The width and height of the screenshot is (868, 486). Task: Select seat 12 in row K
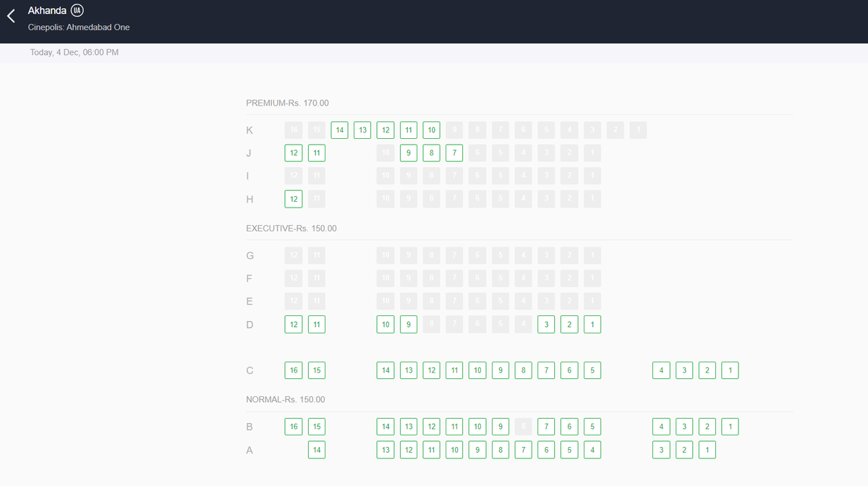386,130
